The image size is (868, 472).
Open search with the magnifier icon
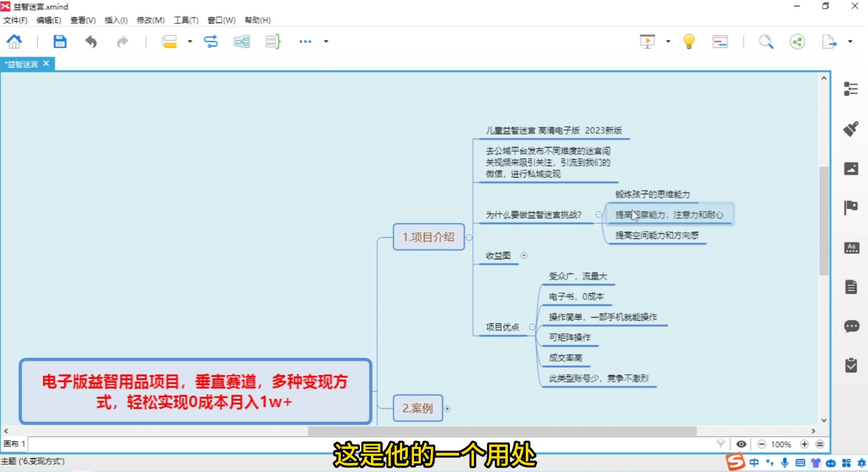765,41
